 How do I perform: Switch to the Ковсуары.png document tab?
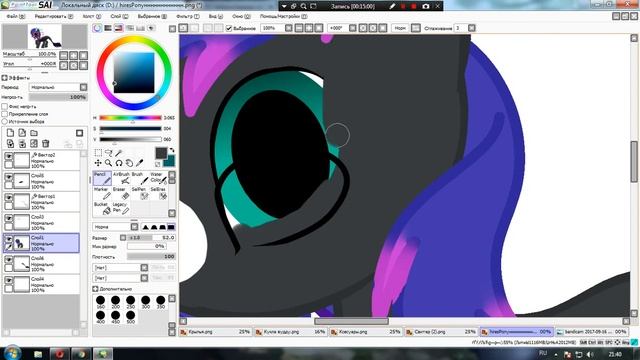[x=366, y=332]
